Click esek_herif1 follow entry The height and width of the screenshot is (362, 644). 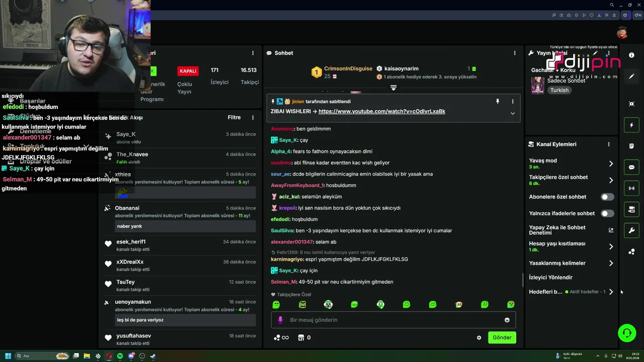[x=180, y=245]
